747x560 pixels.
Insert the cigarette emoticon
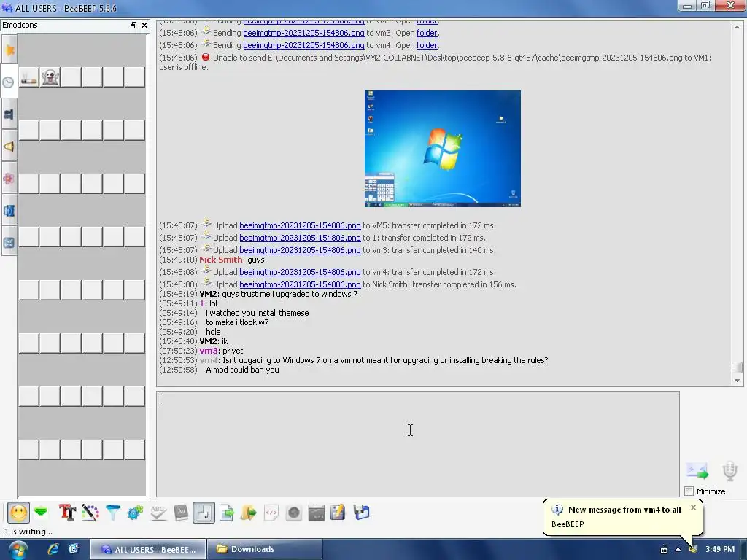point(29,77)
